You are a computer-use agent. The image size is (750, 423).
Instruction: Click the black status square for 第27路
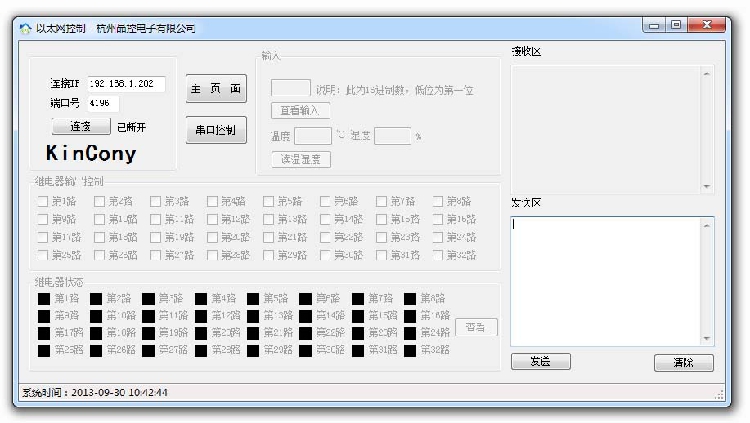[149, 351]
